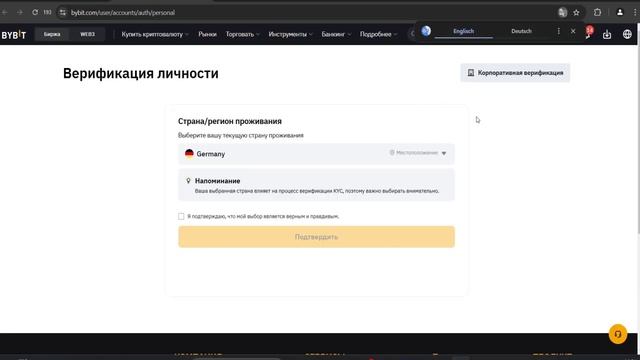Switch translation to Englisch tab
Screen dimensions: 640x360
click(464, 31)
